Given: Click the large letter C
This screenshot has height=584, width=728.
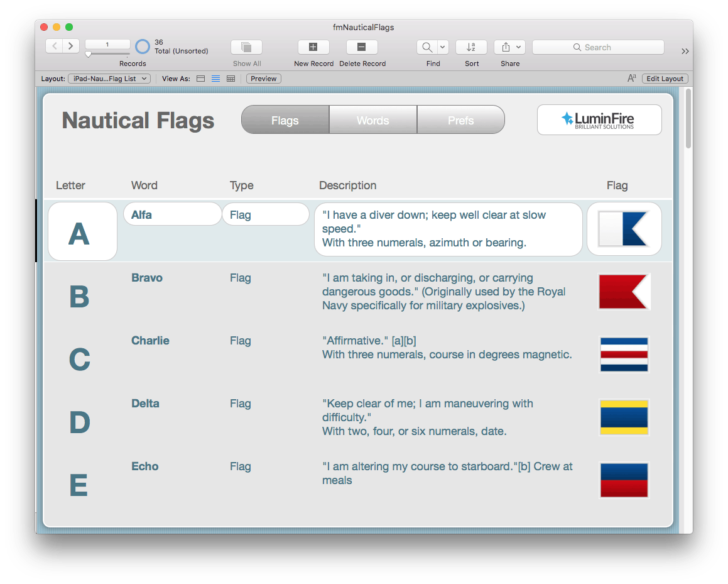Looking at the screenshot, I should [x=79, y=359].
